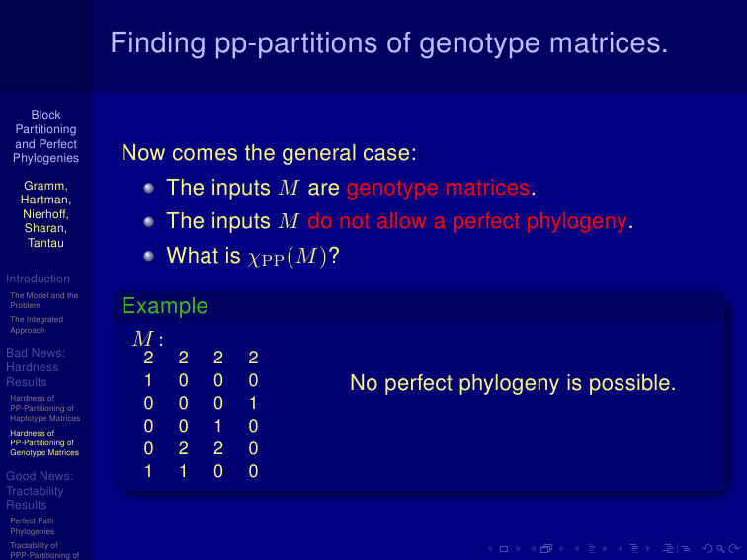The width and height of the screenshot is (747, 560).
Task: Go to the next frame using arrow
Action: click(x=561, y=548)
